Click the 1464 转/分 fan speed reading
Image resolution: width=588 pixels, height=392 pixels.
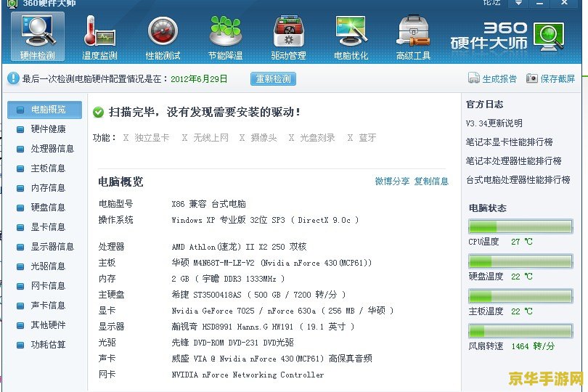(533, 346)
